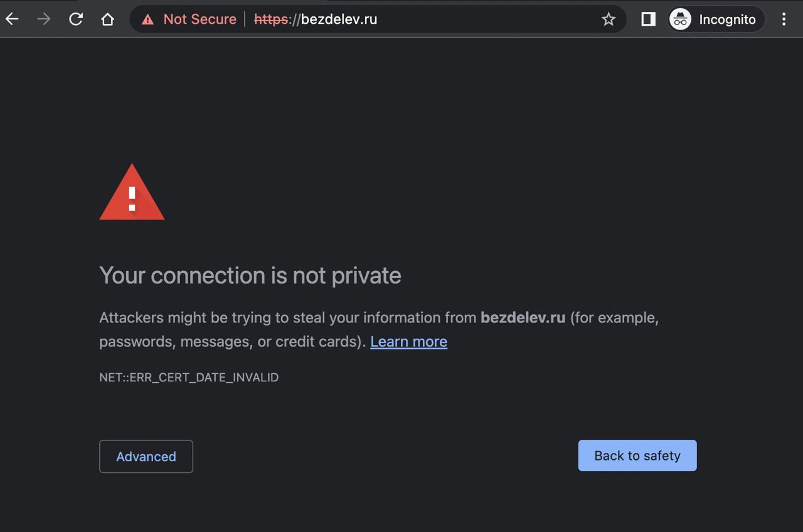Focus the address bar showing bezdelev.ru
Image resolution: width=803 pixels, height=532 pixels.
tap(439, 19)
